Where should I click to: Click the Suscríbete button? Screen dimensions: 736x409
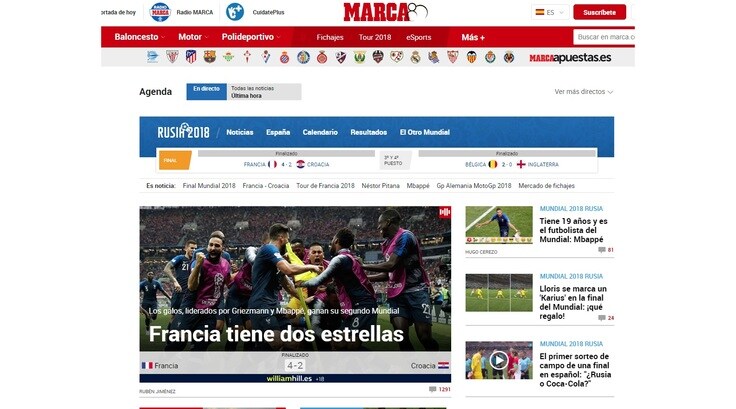599,12
